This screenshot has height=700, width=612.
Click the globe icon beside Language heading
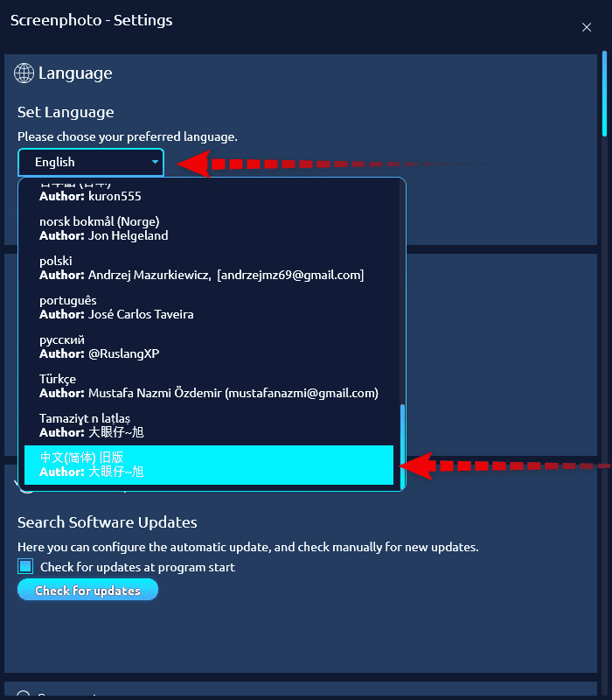tap(24, 73)
